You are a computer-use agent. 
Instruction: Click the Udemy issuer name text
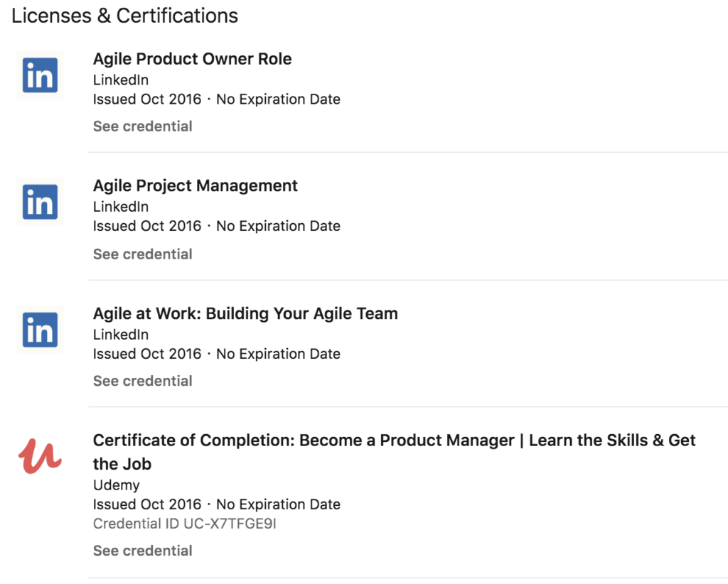click(116, 485)
